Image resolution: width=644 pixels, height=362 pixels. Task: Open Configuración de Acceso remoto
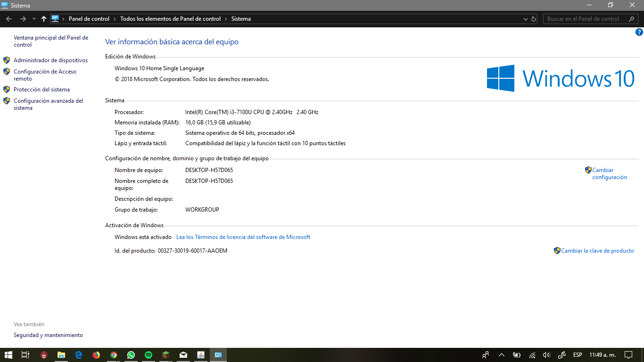[x=45, y=75]
